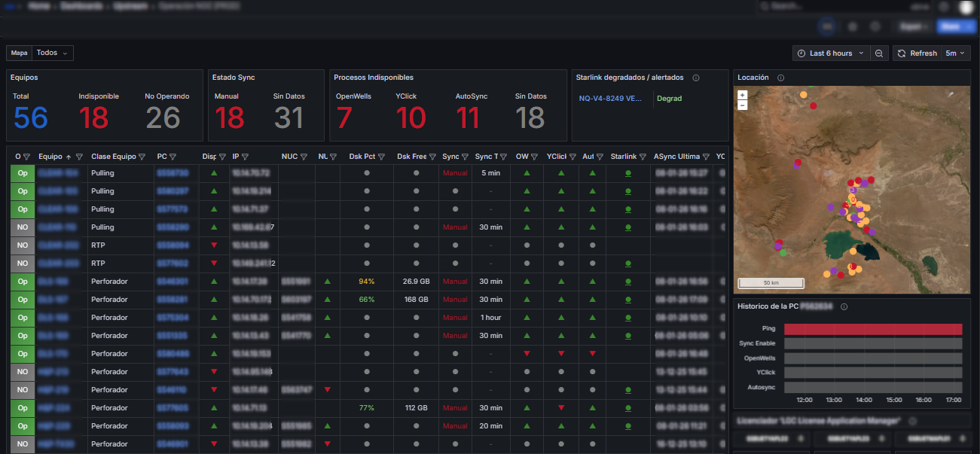
Task: Select the Mapa tab
Action: coord(19,53)
